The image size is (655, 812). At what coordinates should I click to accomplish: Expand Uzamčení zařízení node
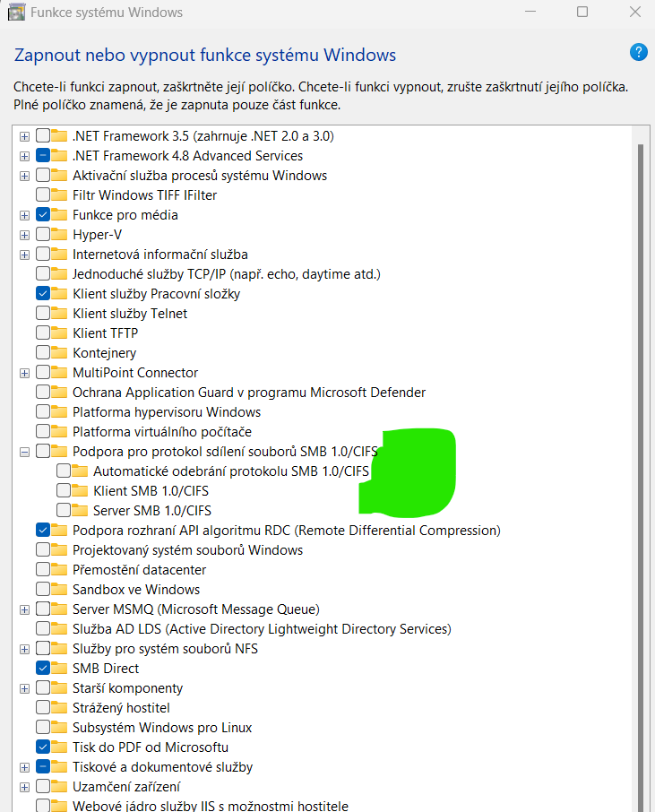point(24,787)
